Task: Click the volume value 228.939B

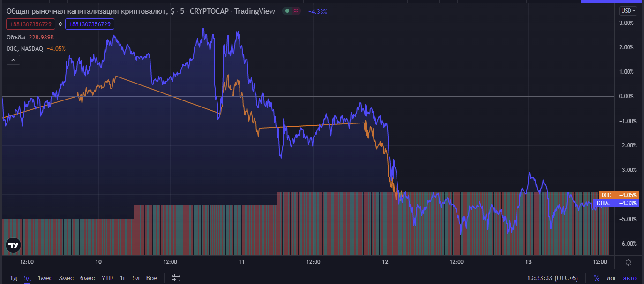Action: pyautogui.click(x=41, y=37)
